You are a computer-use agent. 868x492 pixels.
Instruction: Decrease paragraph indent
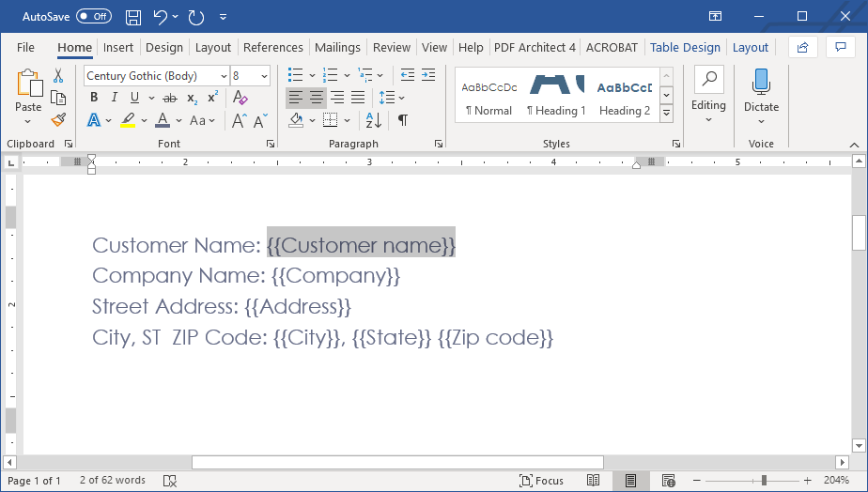[x=408, y=75]
